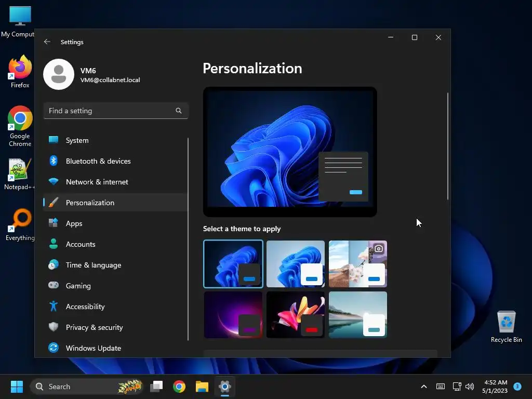Click the Time & language clock icon
This screenshot has height=399, width=532.
(54, 264)
